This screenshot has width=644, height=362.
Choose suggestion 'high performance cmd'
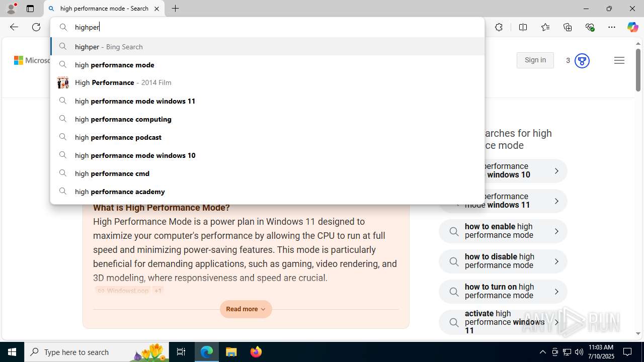coord(267,173)
